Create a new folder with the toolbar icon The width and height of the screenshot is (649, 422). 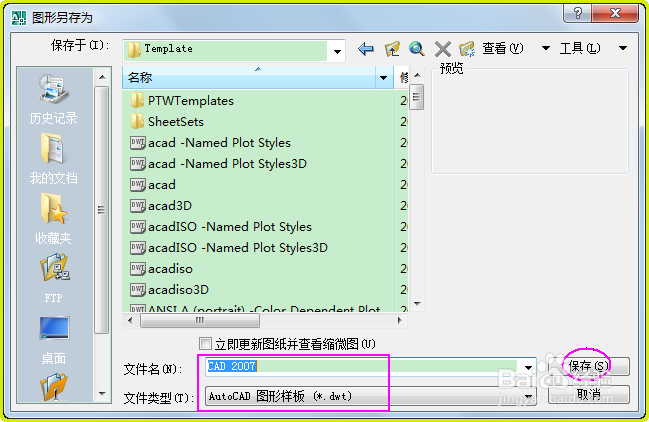[x=467, y=49]
